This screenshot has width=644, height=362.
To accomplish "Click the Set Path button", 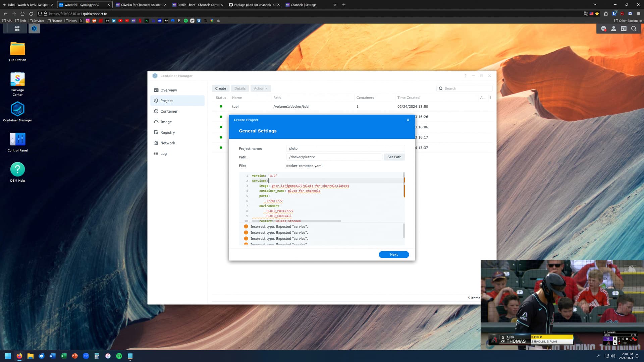I will point(394,157).
